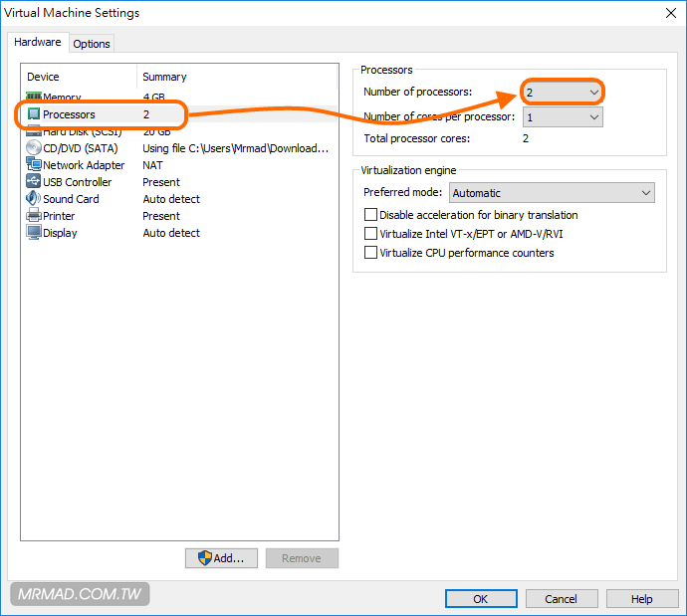Screen dimensions: 687x616
Task: Click the Network Adapter icon
Action: 34,165
